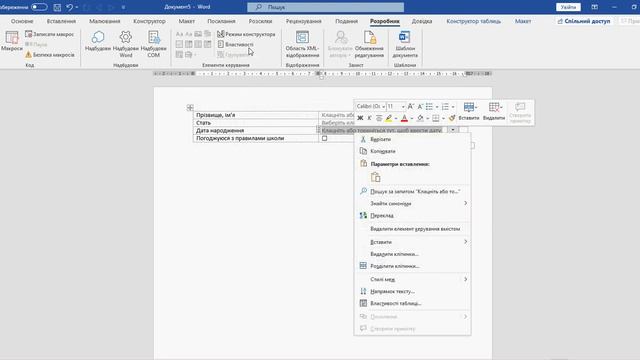This screenshot has width=640, height=360.
Task: Select Копіювати in context menu
Action: (413, 151)
